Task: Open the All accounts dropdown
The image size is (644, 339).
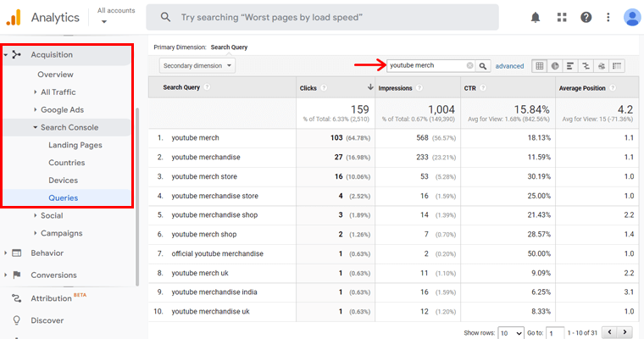Action: [x=116, y=15]
